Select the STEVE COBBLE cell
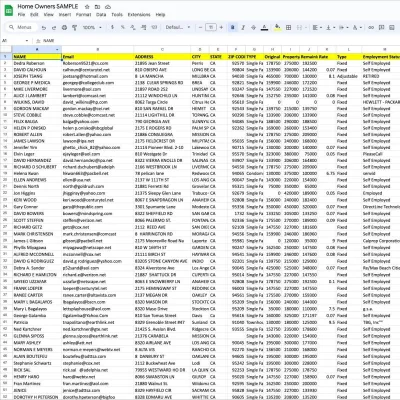 click(x=37, y=115)
